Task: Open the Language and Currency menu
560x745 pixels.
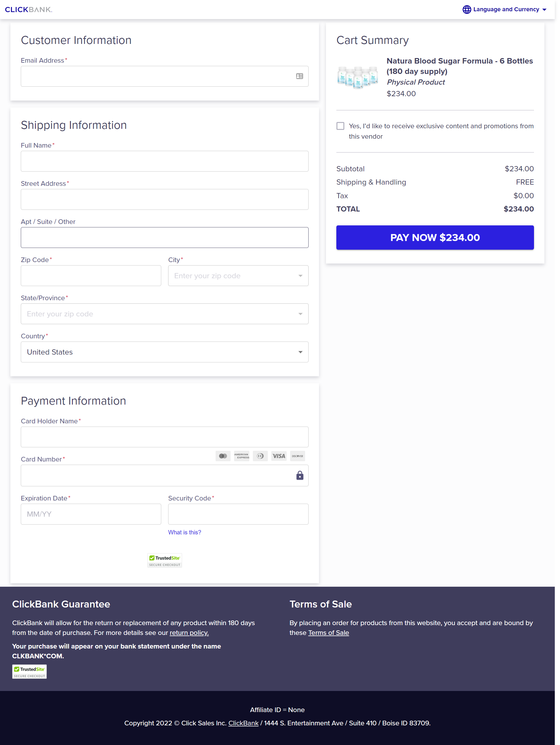Action: point(506,10)
